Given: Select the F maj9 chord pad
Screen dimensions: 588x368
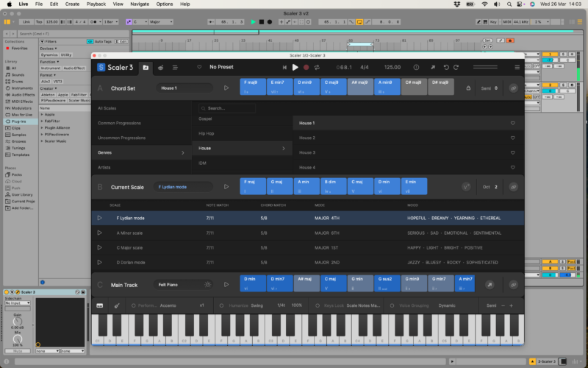Looking at the screenshot, I should pyautogui.click(x=253, y=87).
